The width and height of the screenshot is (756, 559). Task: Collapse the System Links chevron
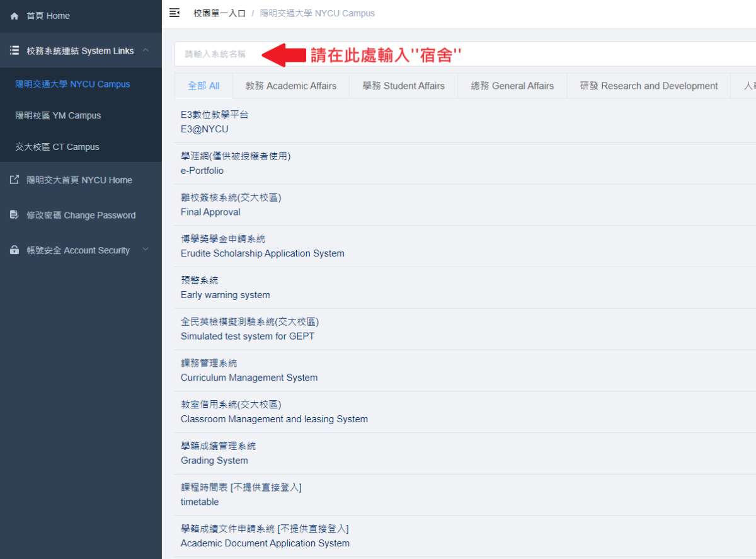pos(146,50)
